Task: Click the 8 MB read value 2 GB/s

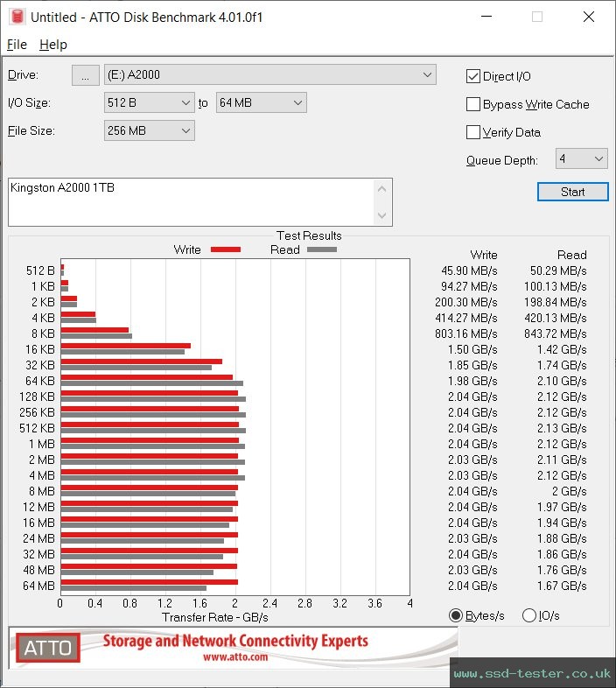Action: click(x=569, y=491)
